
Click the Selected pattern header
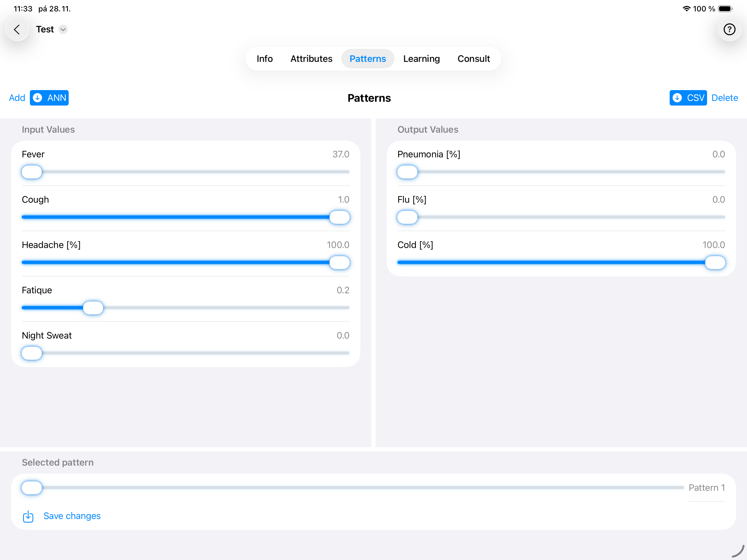point(58,462)
